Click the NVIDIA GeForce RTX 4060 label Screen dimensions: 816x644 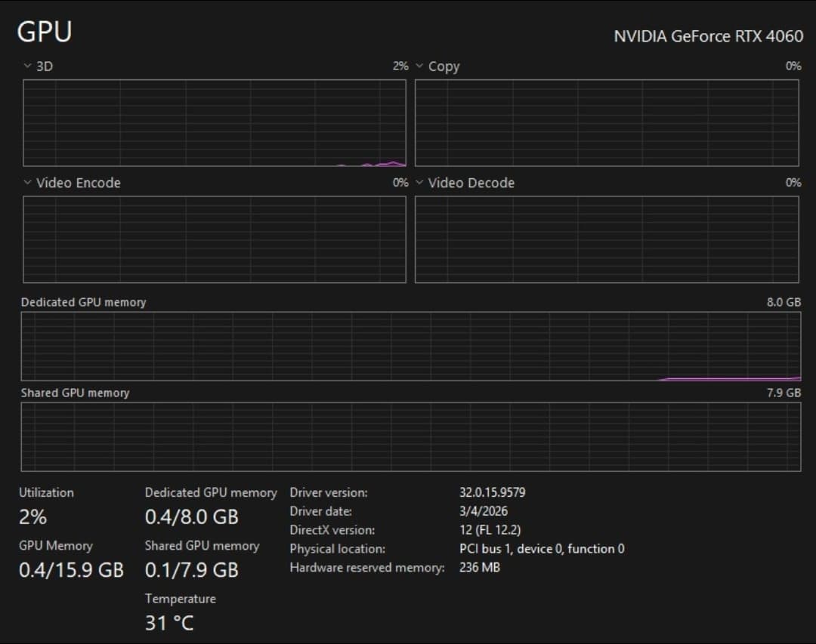(708, 36)
